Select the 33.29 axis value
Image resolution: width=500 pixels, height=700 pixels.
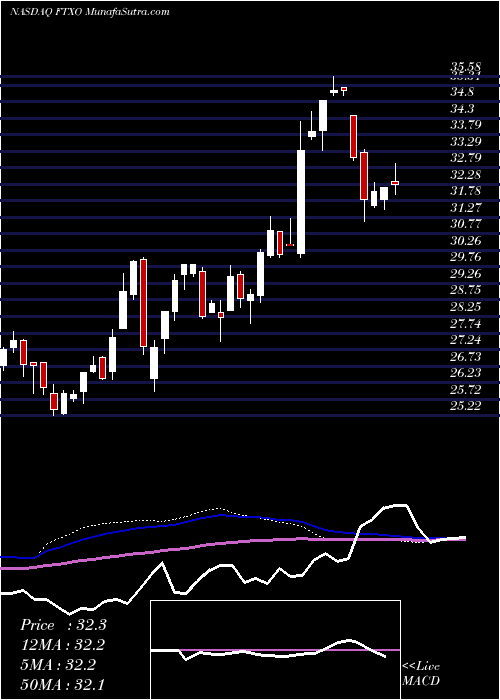click(x=466, y=142)
